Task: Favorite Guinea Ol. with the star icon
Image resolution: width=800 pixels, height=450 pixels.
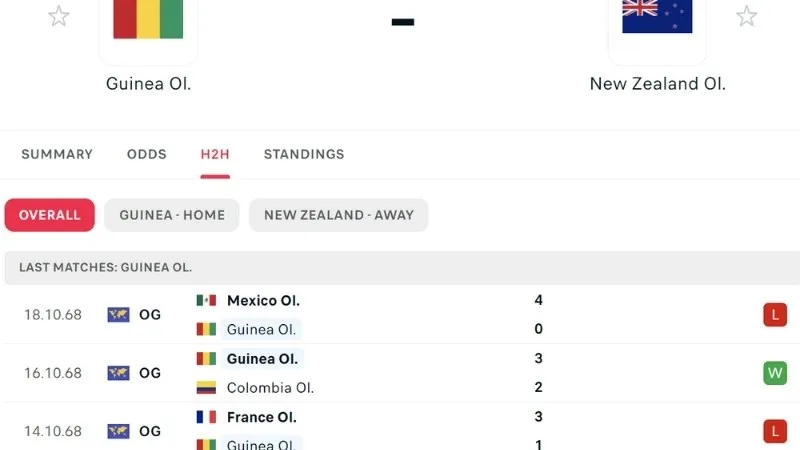Action: (59, 16)
